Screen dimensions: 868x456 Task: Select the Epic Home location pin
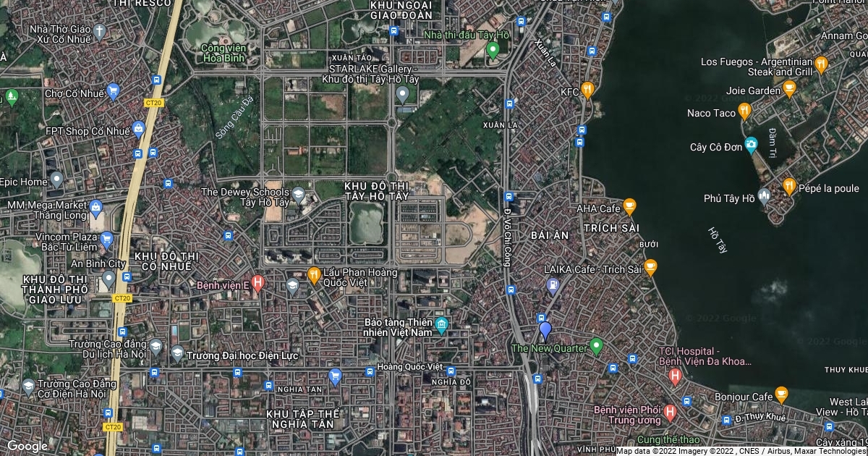[x=56, y=180]
